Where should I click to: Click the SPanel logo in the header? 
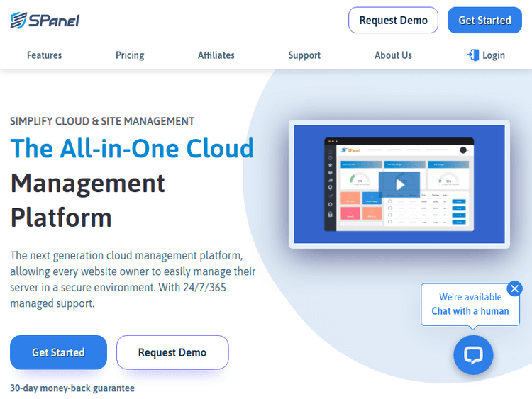45,20
